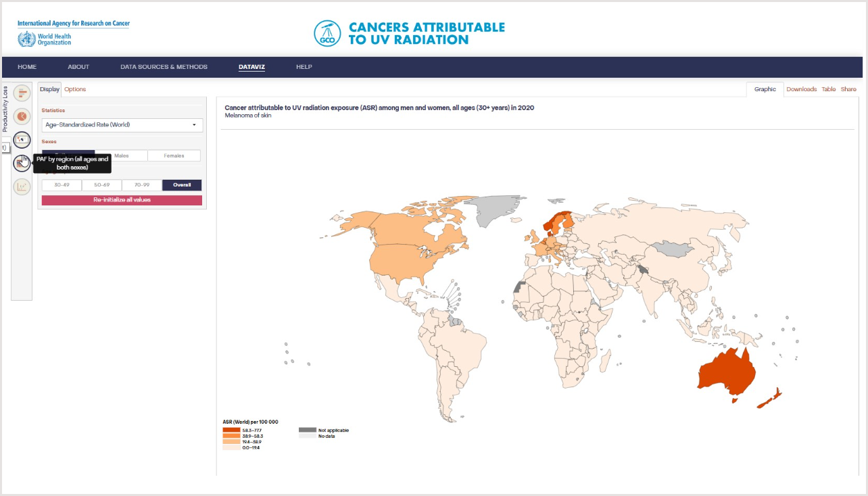Image resolution: width=868 pixels, height=496 pixels.
Task: Open Data Sources & Methods page
Action: (164, 67)
